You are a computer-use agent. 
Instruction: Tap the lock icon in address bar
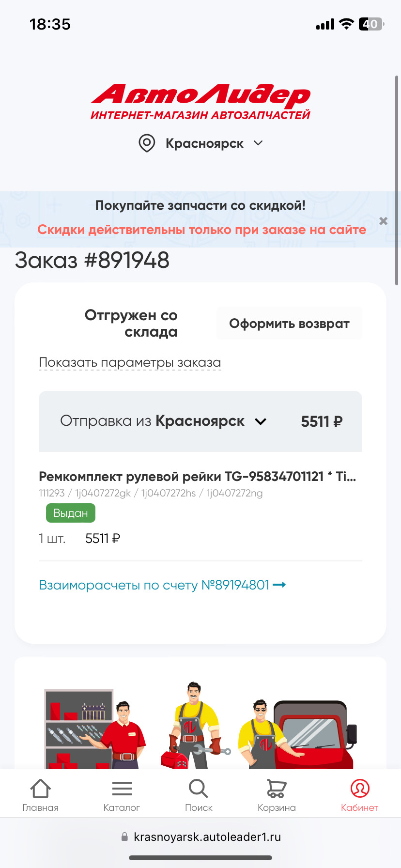pyautogui.click(x=123, y=836)
